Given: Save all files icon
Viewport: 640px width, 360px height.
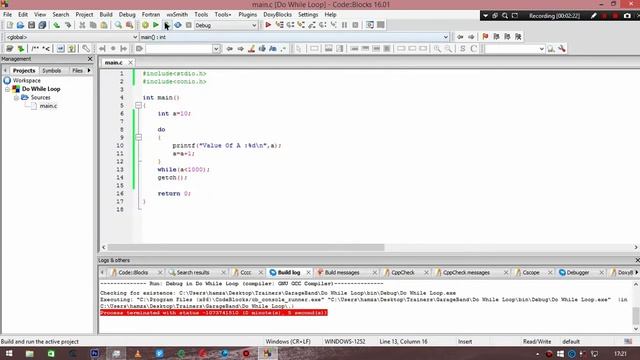Looking at the screenshot, I should tap(42, 25).
